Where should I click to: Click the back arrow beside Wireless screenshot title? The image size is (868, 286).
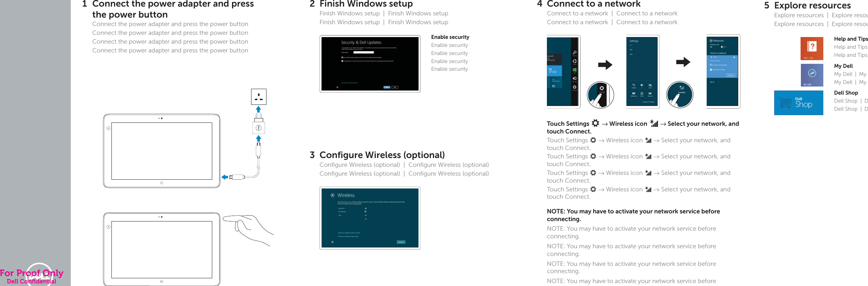(332, 195)
